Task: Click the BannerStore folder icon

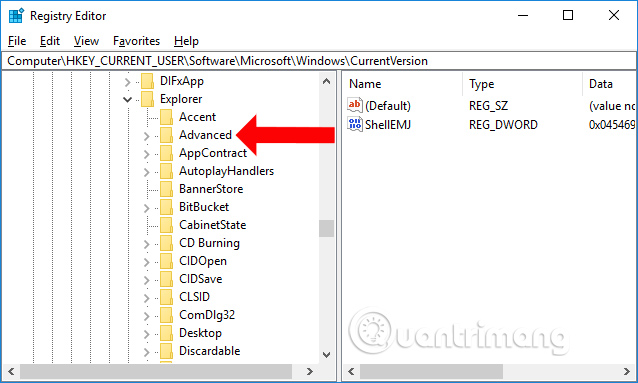Action: [x=166, y=189]
